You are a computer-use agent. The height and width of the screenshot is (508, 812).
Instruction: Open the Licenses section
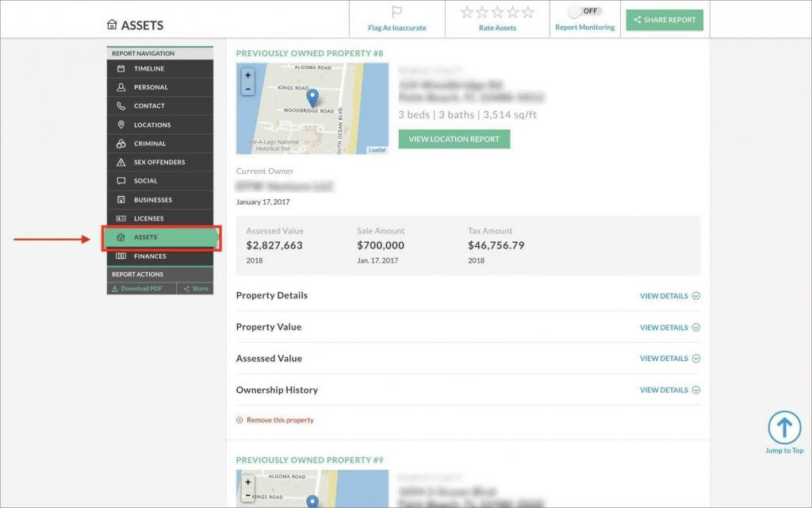(160, 218)
